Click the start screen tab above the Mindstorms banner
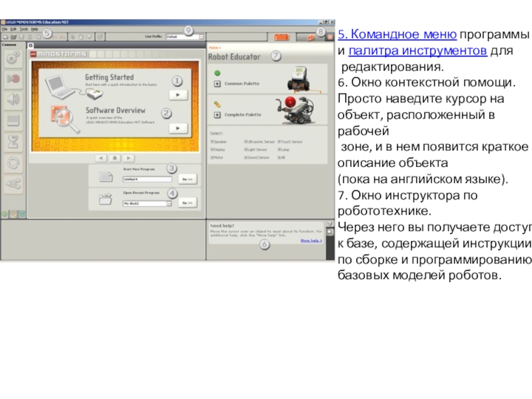The width and height of the screenshot is (532, 399). click(31, 45)
